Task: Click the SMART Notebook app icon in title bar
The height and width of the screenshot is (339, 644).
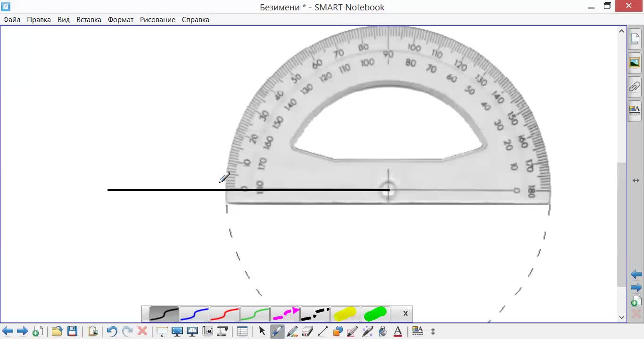Action: tap(6, 6)
